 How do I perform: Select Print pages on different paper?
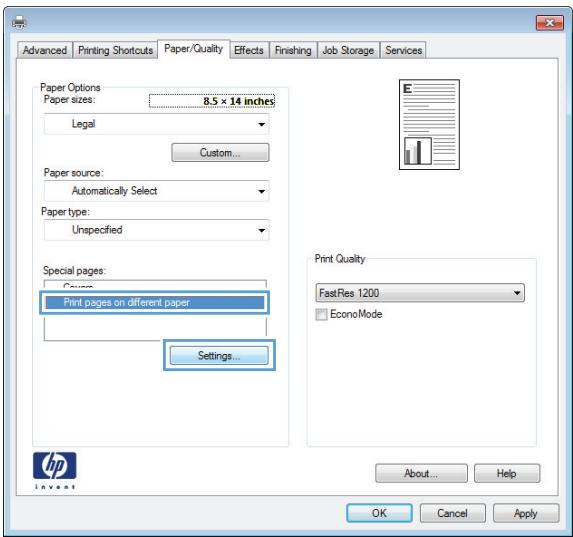(x=155, y=302)
